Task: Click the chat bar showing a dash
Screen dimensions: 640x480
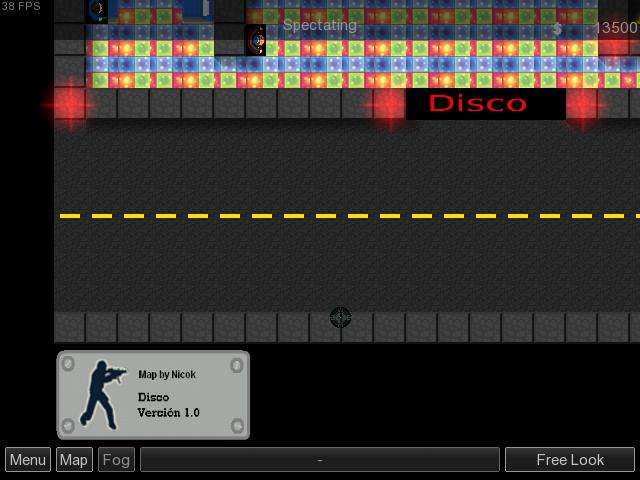Action: (x=320, y=460)
